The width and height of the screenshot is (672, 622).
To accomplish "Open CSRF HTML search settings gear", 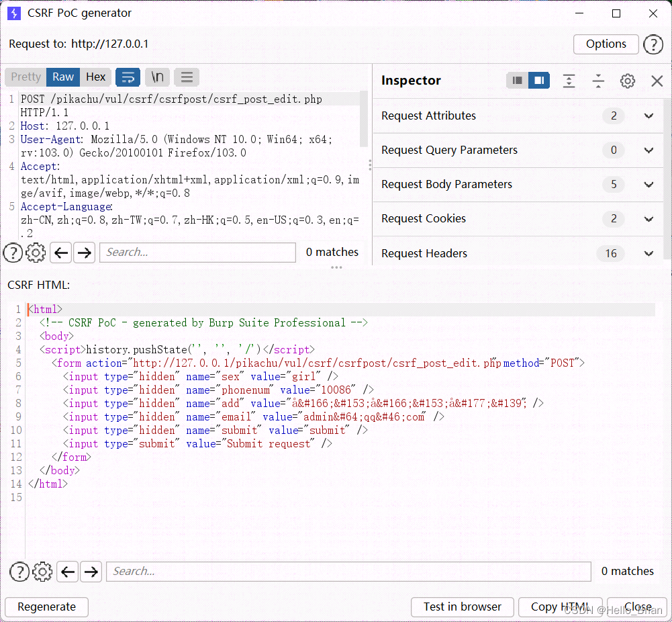I will (42, 572).
